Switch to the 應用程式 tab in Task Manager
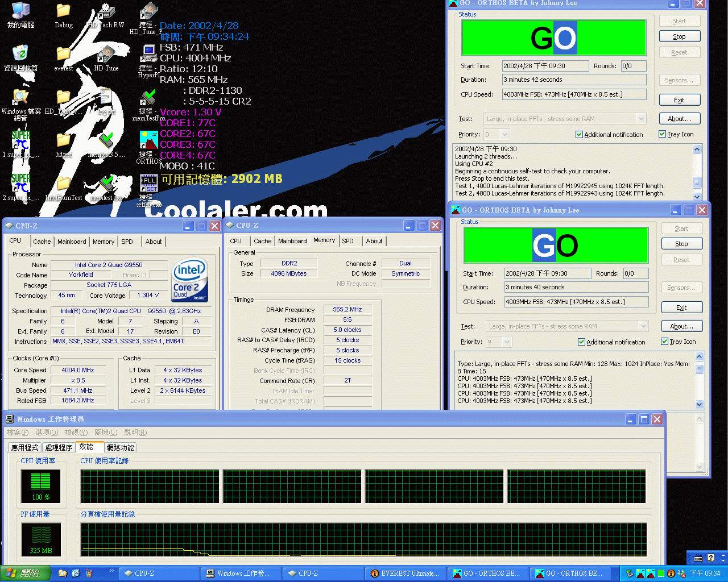 (x=25, y=448)
